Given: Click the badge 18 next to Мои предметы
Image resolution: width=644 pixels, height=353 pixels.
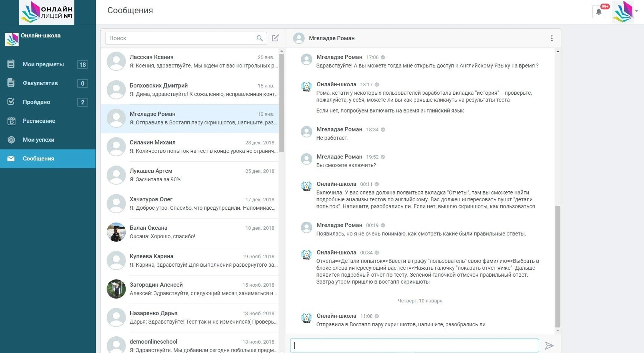Looking at the screenshot, I should tap(83, 64).
